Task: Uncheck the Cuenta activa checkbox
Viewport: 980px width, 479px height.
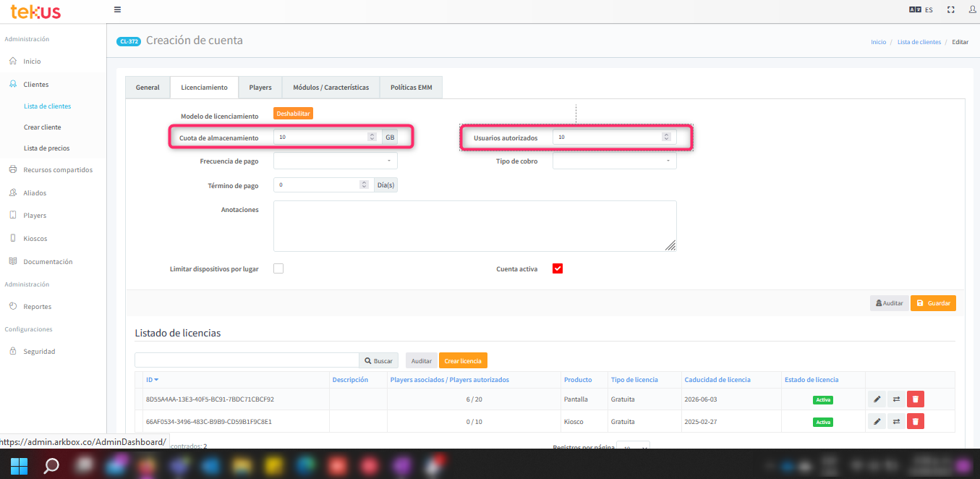Action: click(x=558, y=269)
